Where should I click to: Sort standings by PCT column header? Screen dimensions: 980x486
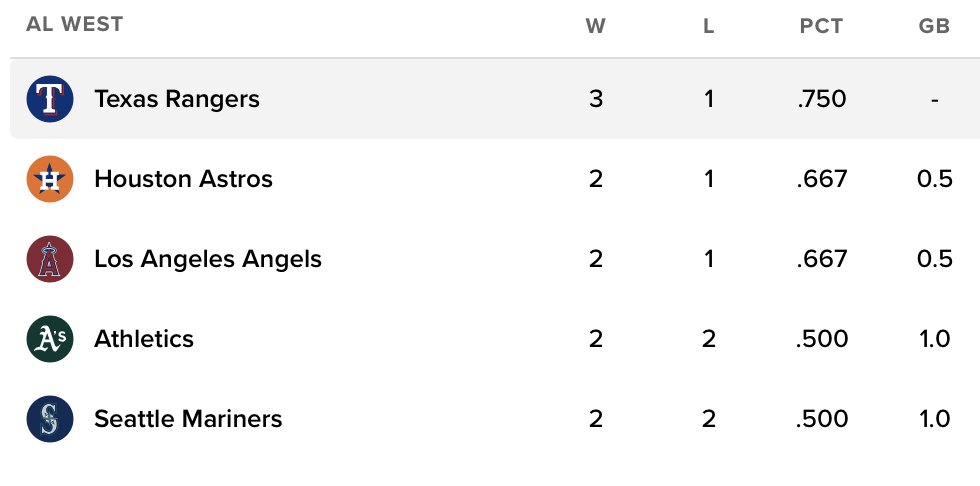pyautogui.click(x=821, y=26)
